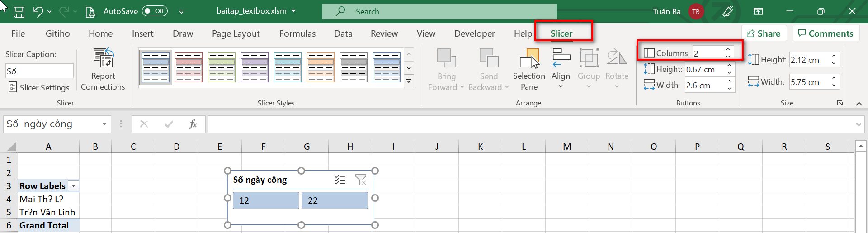The image size is (868, 233).
Task: Choose the light orange slicer style
Action: (321, 67)
